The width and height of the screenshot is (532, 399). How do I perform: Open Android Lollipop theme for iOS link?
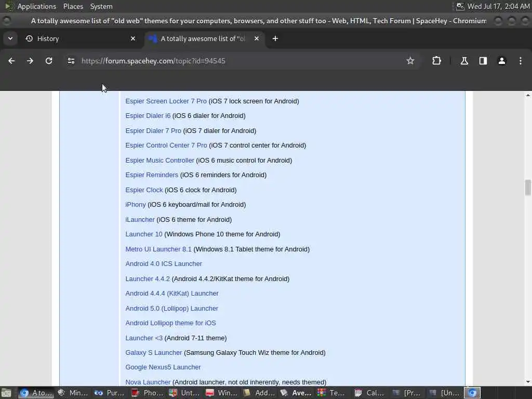[x=170, y=323]
